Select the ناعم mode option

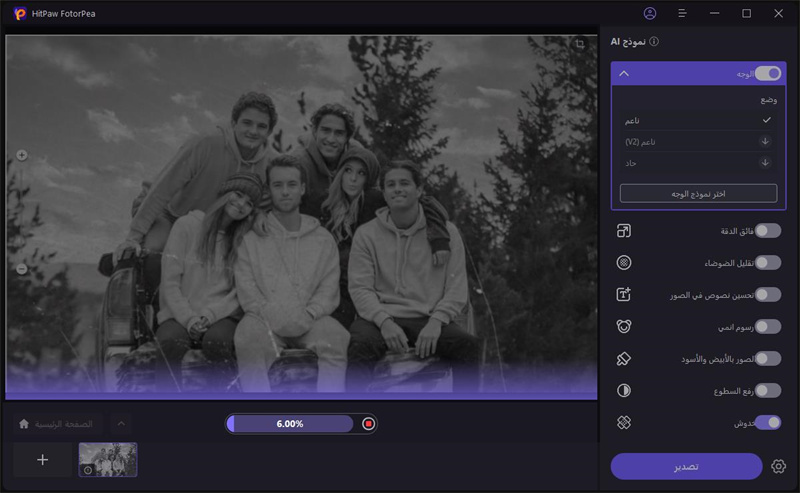698,120
